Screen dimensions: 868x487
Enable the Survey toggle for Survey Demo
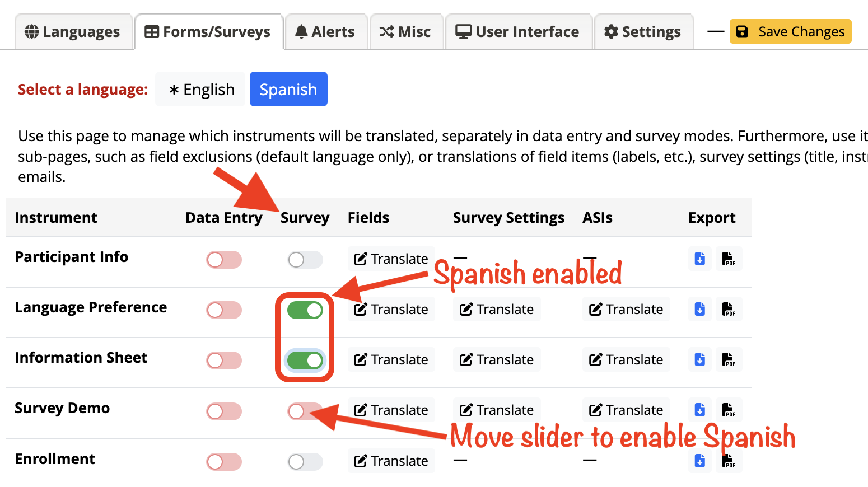point(305,411)
